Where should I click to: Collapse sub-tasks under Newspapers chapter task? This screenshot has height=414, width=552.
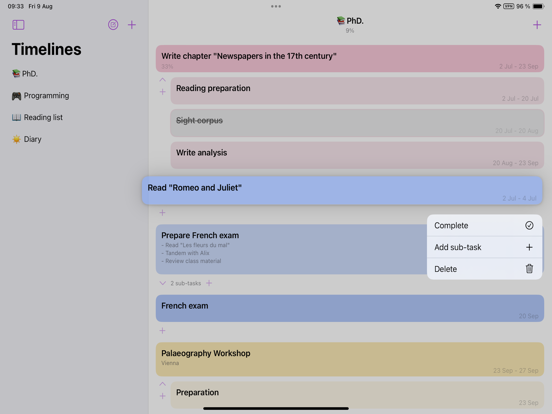pyautogui.click(x=162, y=80)
